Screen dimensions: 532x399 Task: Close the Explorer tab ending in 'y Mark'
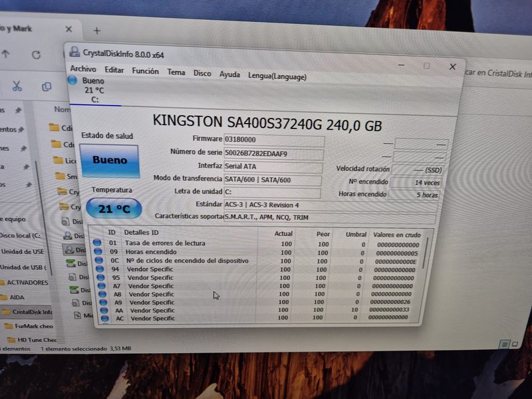click(x=69, y=29)
